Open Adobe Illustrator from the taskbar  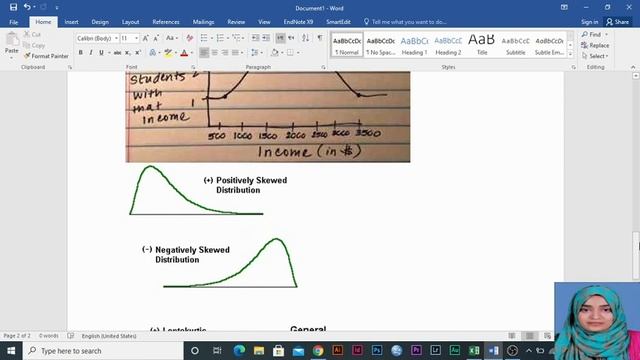(x=338, y=350)
